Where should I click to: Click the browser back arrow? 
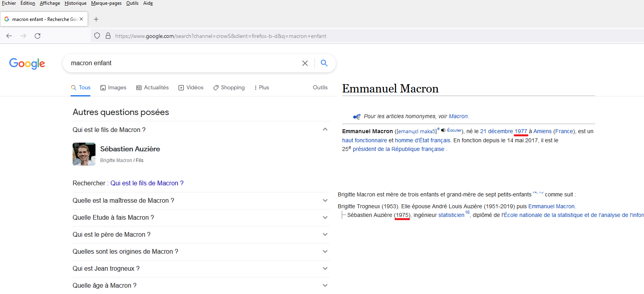click(x=9, y=36)
